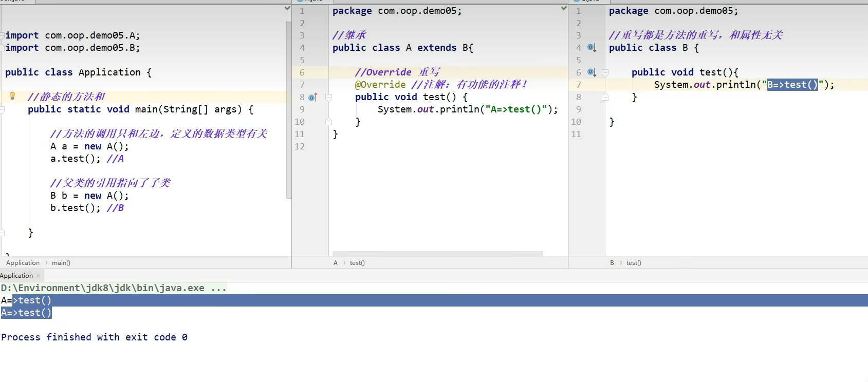This screenshot has width=868, height=382.
Task: Click the A editor's horizontal scrollbar
Action: click(438, 254)
